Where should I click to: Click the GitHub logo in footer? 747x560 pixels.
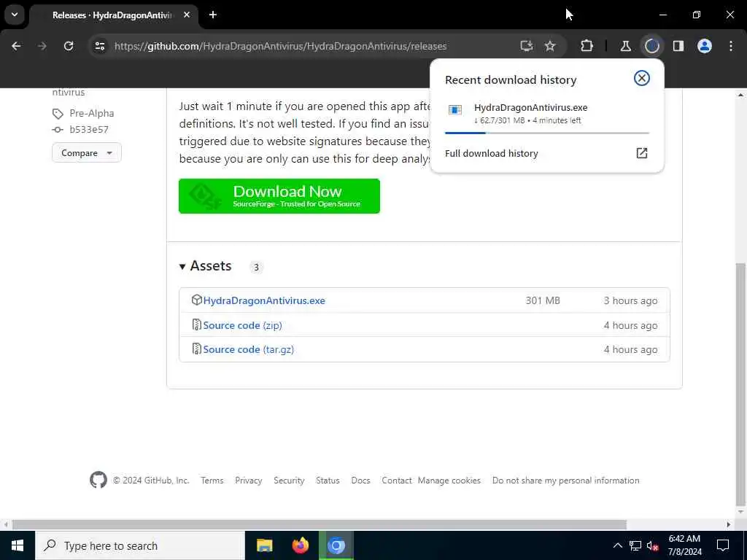tap(98, 480)
